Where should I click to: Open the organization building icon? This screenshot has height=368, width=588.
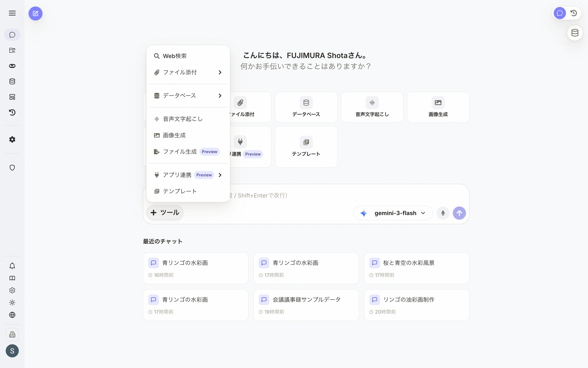pos(12,335)
